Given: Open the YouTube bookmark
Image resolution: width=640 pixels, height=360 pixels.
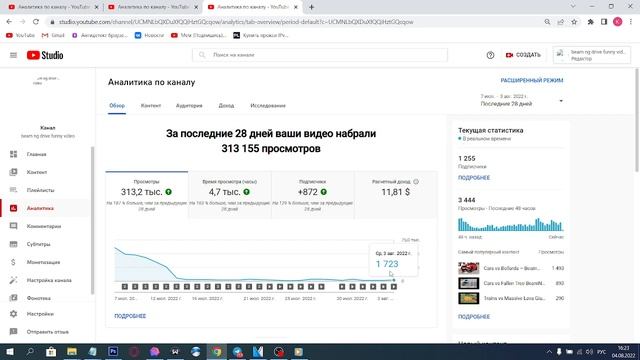Looking at the screenshot, I should [x=20, y=36].
